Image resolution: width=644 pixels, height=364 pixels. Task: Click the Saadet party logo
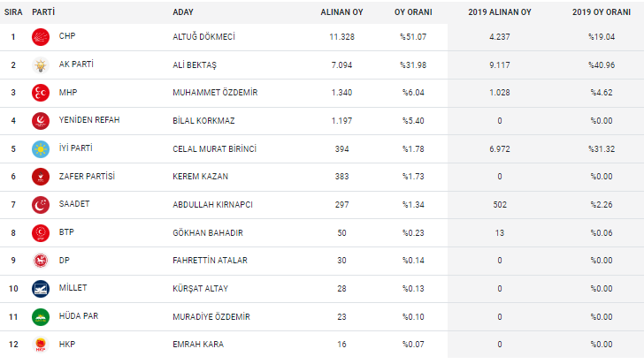pyautogui.click(x=42, y=205)
